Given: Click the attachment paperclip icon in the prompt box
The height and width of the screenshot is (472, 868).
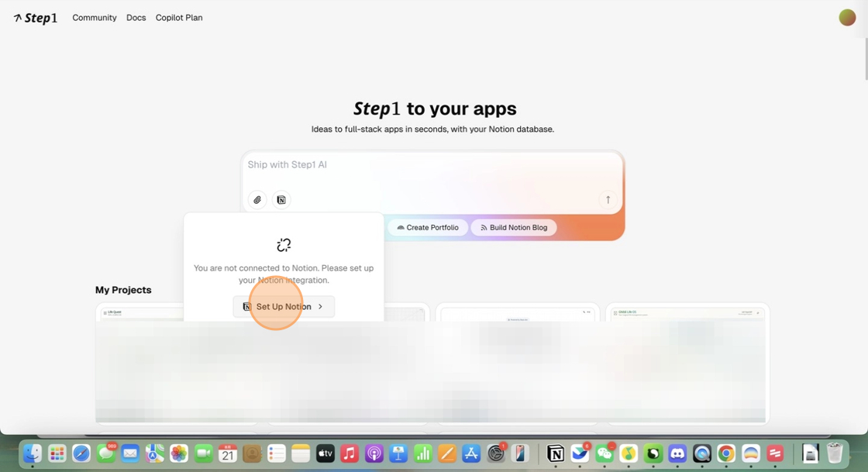Looking at the screenshot, I should [x=257, y=199].
